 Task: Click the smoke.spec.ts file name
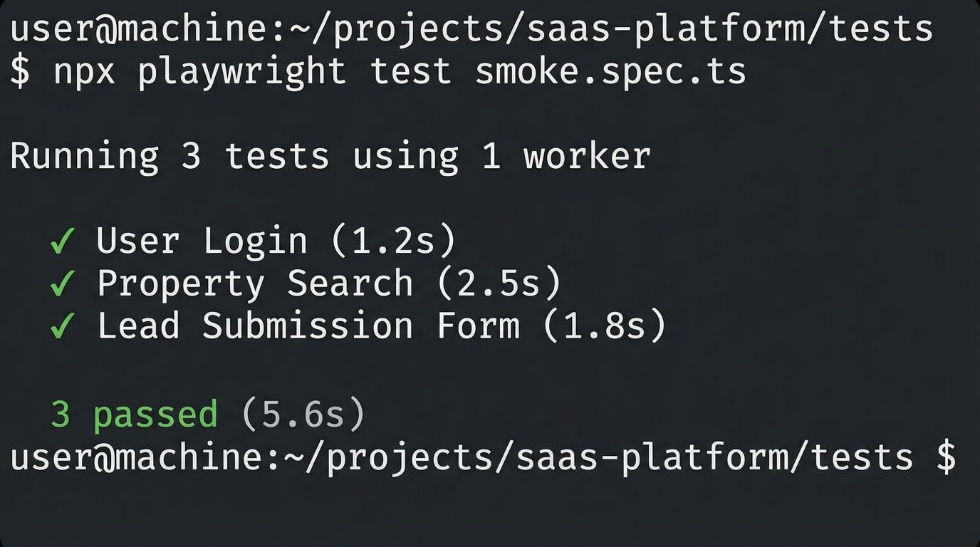[610, 71]
